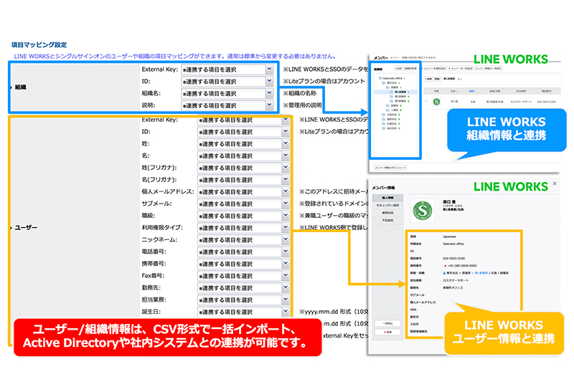Click the Satoraito office folder icon
574x392 pixels.
click(380, 78)
